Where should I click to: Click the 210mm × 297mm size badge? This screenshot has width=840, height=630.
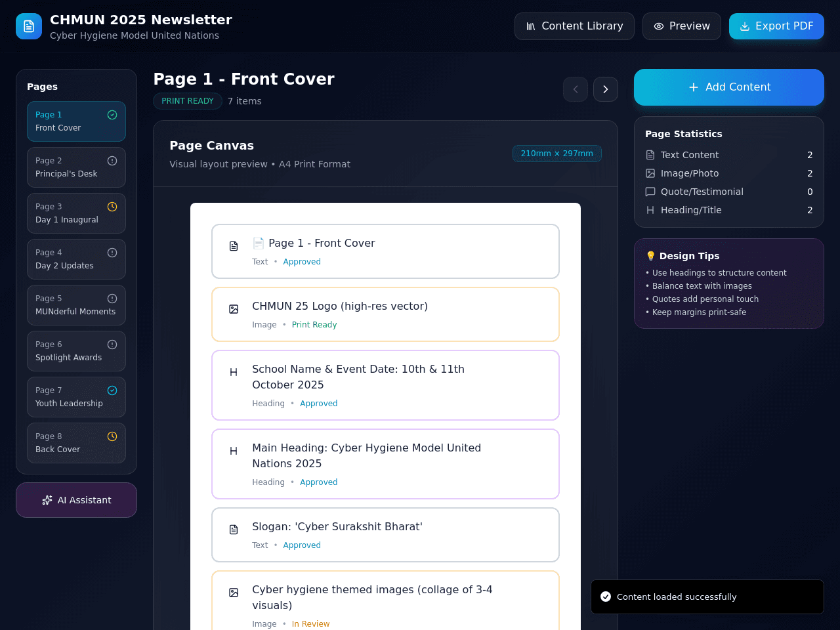[557, 154]
